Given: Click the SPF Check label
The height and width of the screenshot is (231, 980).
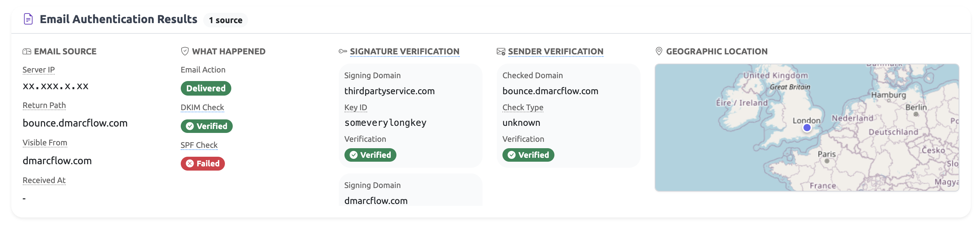Looking at the screenshot, I should [x=199, y=145].
